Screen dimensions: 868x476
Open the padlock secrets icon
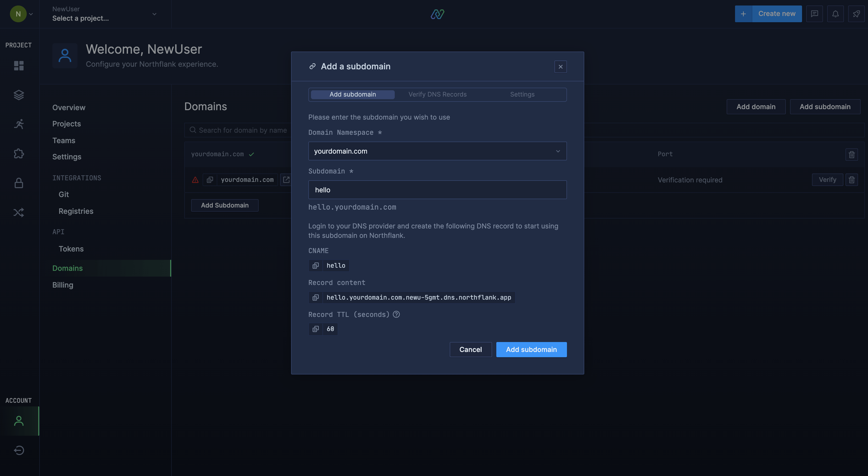pos(19,183)
